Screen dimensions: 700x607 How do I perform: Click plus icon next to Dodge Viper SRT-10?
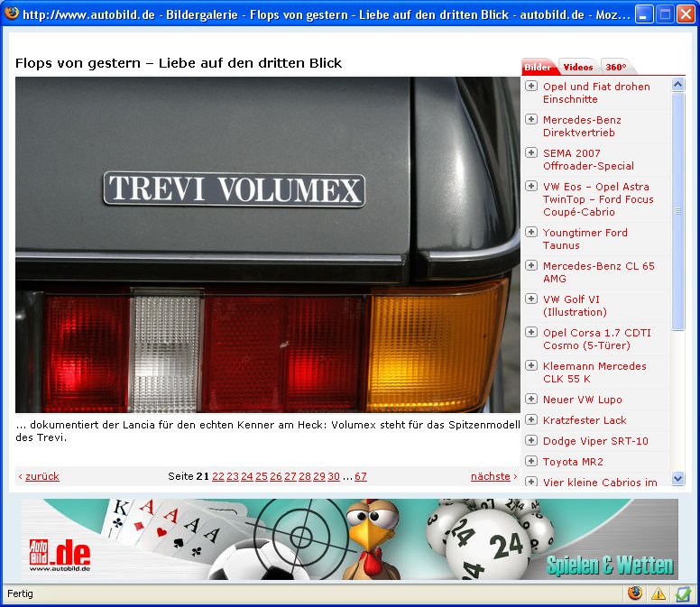[530, 440]
